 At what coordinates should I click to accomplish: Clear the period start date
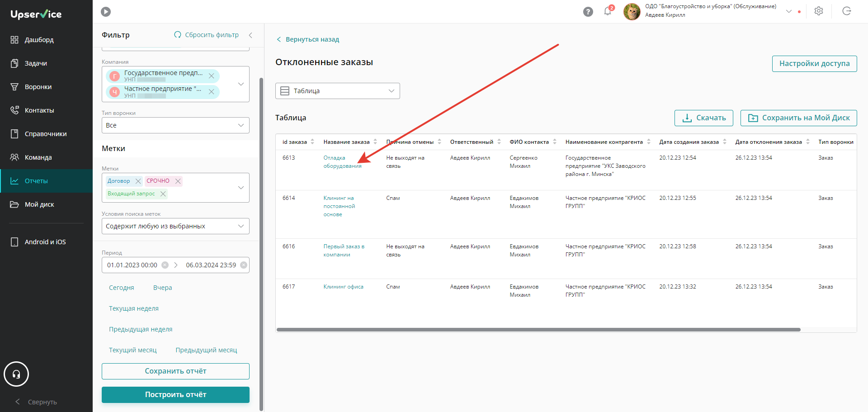(x=165, y=265)
